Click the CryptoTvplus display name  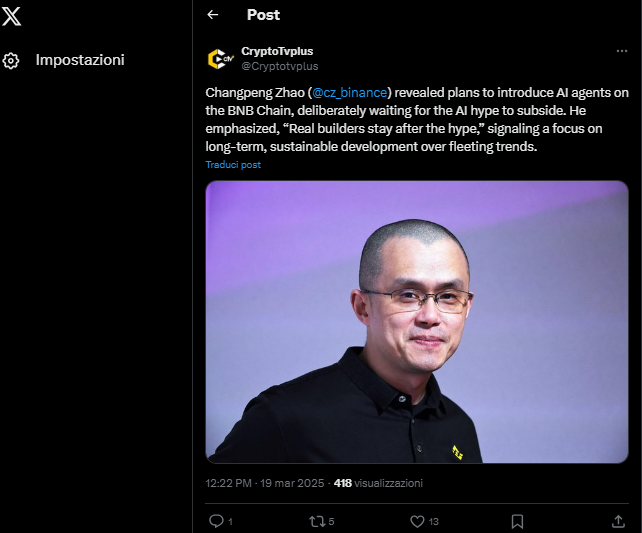pyautogui.click(x=277, y=51)
